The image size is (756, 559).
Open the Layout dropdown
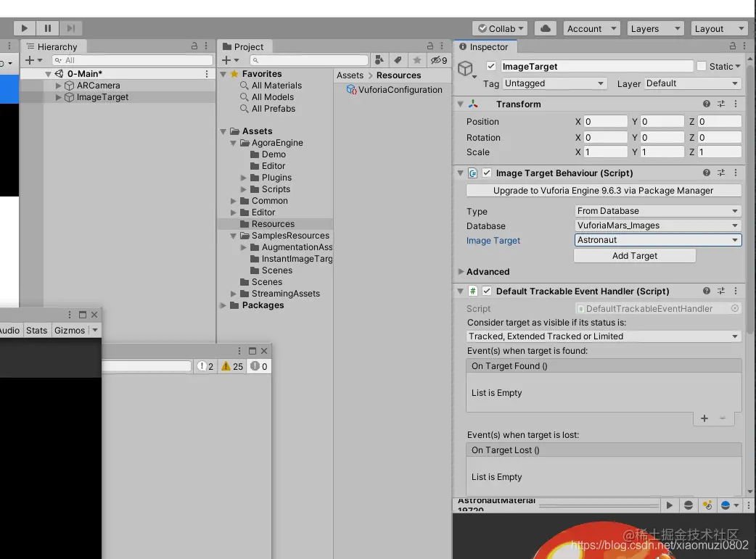coord(719,28)
